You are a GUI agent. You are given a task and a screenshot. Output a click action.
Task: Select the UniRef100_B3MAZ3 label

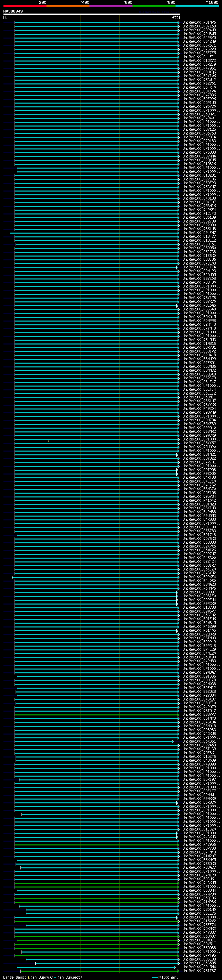pos(199,585)
